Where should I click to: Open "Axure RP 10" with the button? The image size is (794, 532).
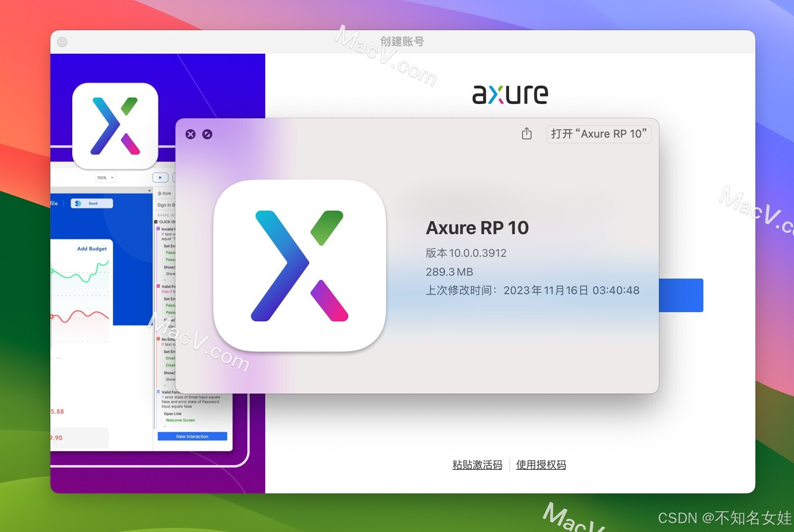tap(598, 134)
